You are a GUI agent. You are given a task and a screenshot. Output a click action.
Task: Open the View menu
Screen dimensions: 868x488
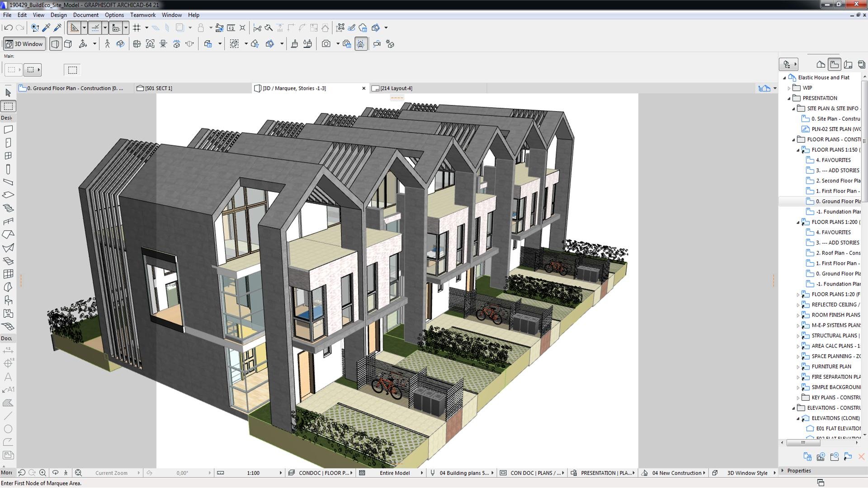(x=38, y=14)
